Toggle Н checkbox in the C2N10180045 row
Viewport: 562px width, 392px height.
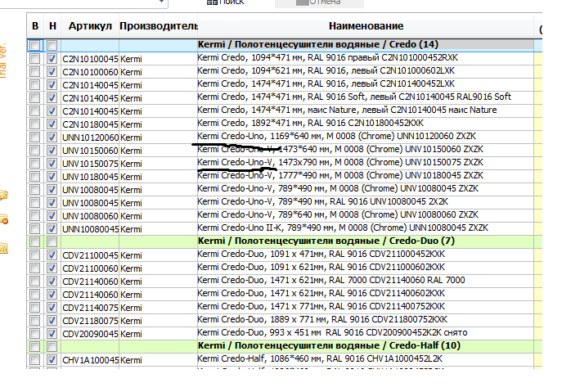click(52, 124)
